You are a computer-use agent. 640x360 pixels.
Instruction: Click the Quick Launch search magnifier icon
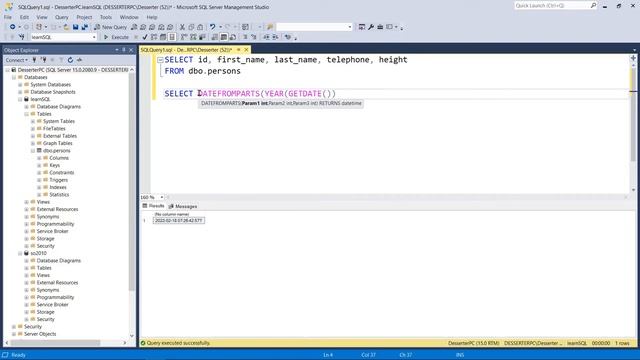[x=593, y=6]
